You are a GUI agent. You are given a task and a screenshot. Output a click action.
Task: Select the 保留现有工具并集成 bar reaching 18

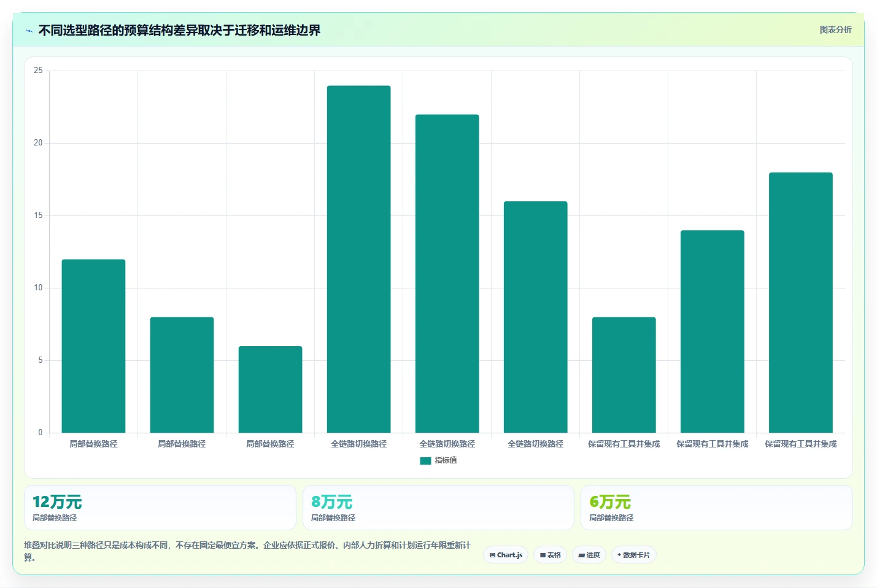click(x=801, y=303)
